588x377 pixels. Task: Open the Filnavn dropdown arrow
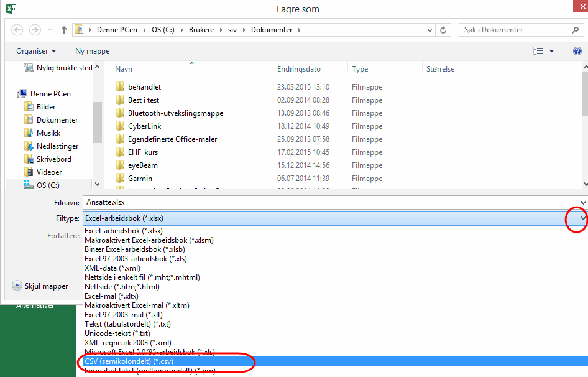582,203
